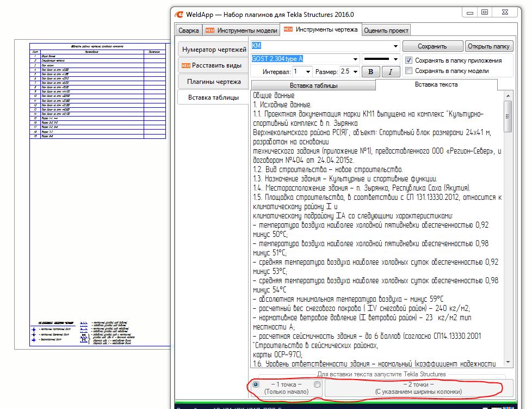Open the line color swatch dropdown

click(x=395, y=59)
